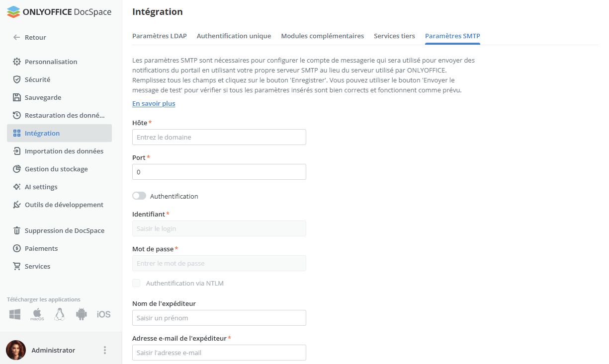This screenshot has height=364, width=609.
Task: Click the ONLYOFFICE DocSpace logo
Action: point(59,12)
